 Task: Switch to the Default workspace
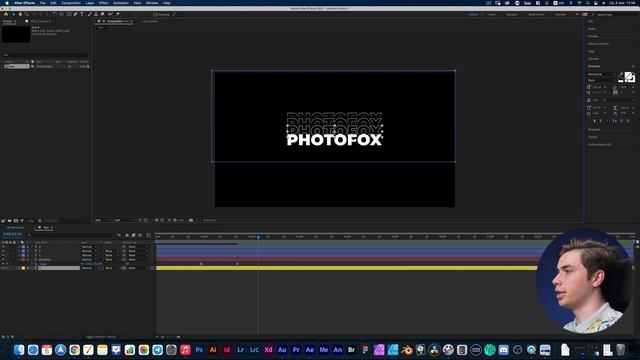(x=473, y=15)
